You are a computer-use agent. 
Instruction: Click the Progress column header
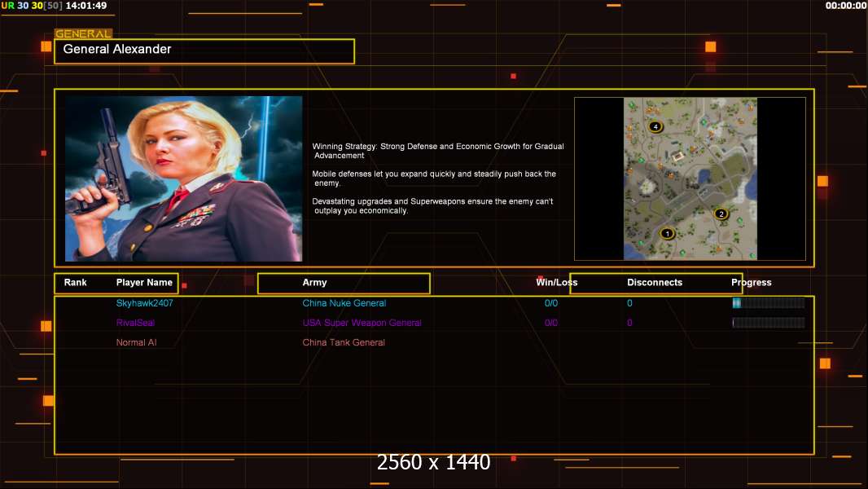point(752,283)
